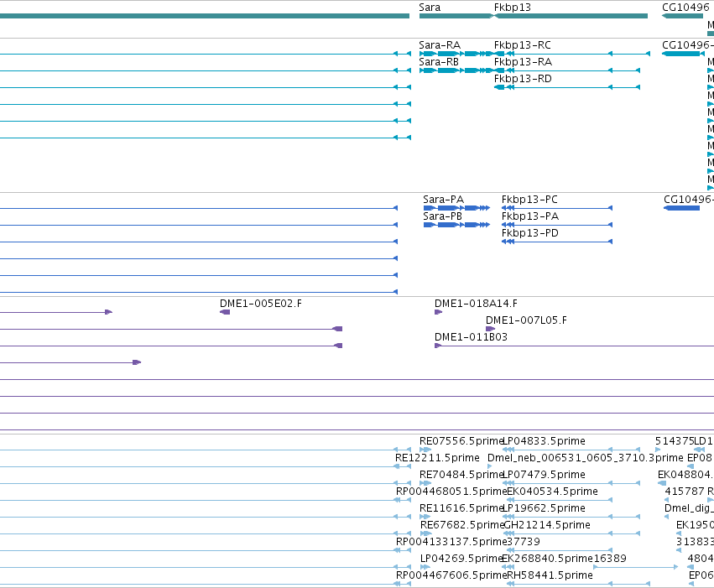Click the DME1-007L05.F label
Screen dimensions: 714x588
[x=526, y=320]
